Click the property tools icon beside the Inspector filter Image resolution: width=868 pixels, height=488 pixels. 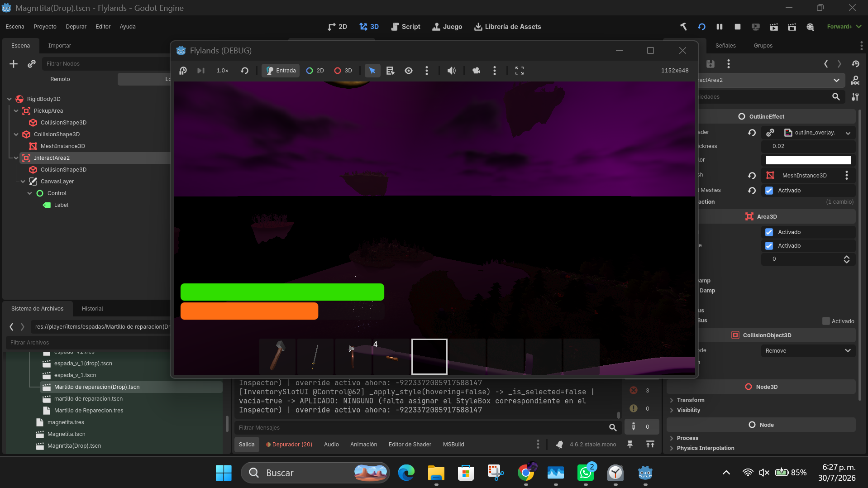(855, 97)
